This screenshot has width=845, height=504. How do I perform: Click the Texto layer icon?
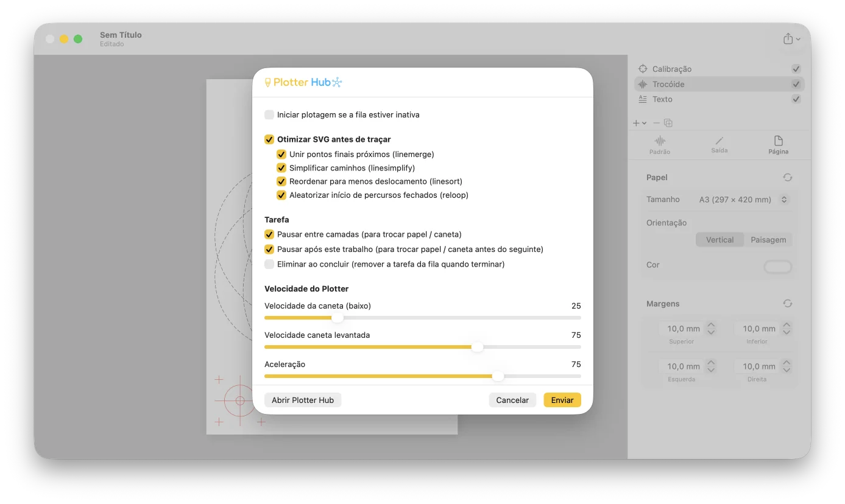(x=642, y=99)
